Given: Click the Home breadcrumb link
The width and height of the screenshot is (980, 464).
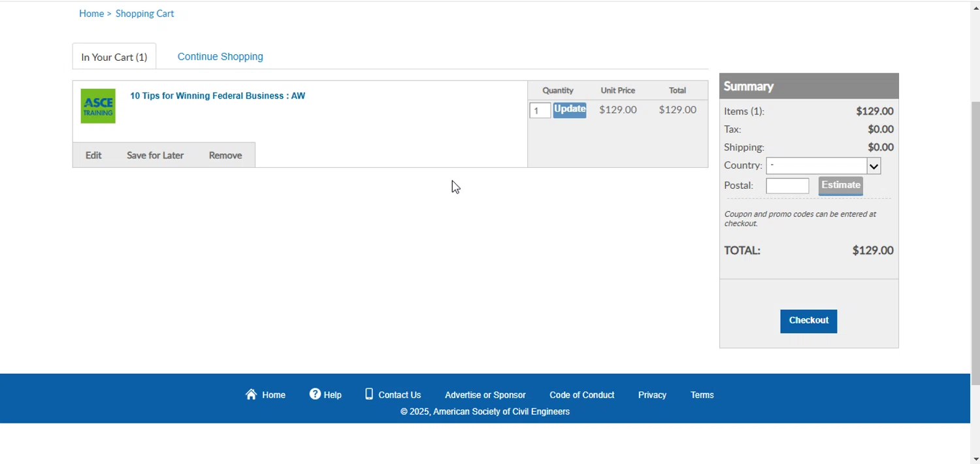Looking at the screenshot, I should coord(91,14).
